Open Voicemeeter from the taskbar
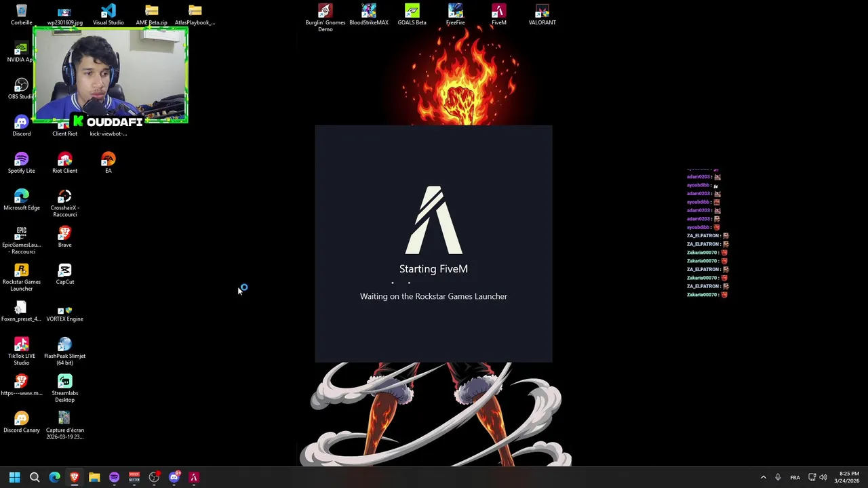The width and height of the screenshot is (868, 488). tap(134, 477)
